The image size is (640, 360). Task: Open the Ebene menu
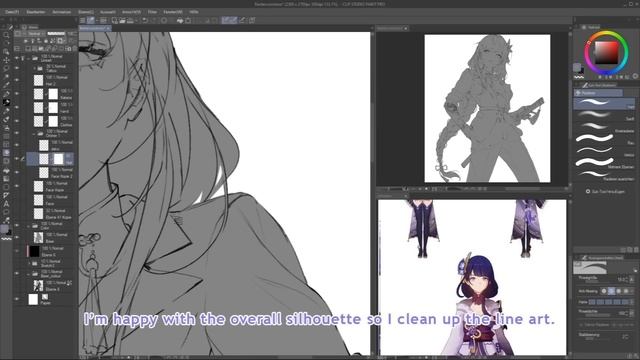[x=86, y=12]
